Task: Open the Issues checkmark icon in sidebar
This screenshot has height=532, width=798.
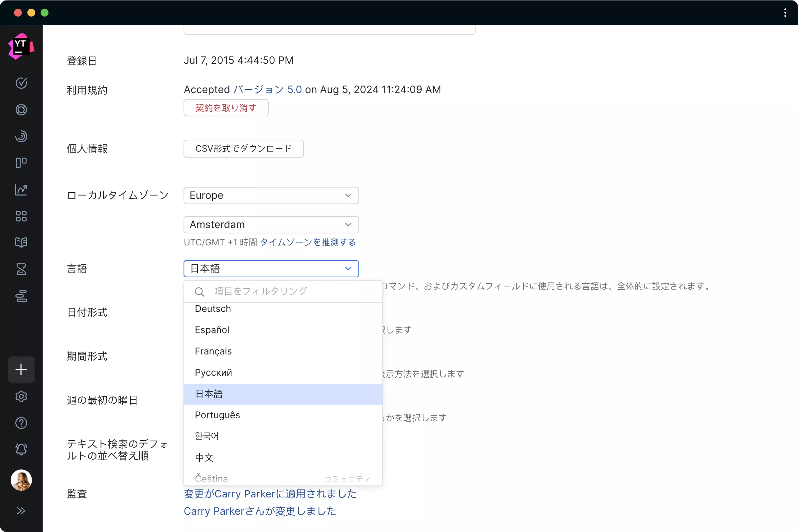Action: tap(21, 83)
